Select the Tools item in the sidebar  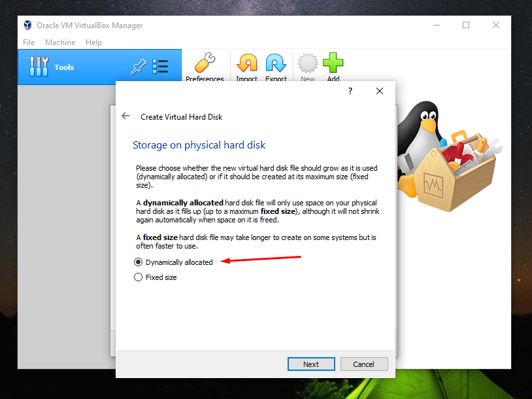(65, 67)
